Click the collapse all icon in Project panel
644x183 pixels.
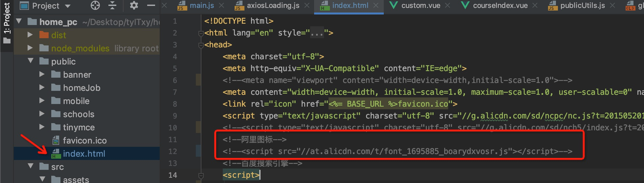112,5
